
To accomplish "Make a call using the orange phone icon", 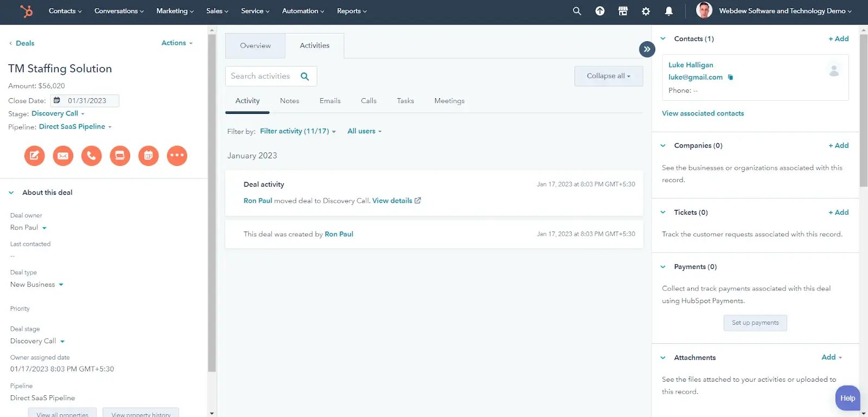I will 92,156.
